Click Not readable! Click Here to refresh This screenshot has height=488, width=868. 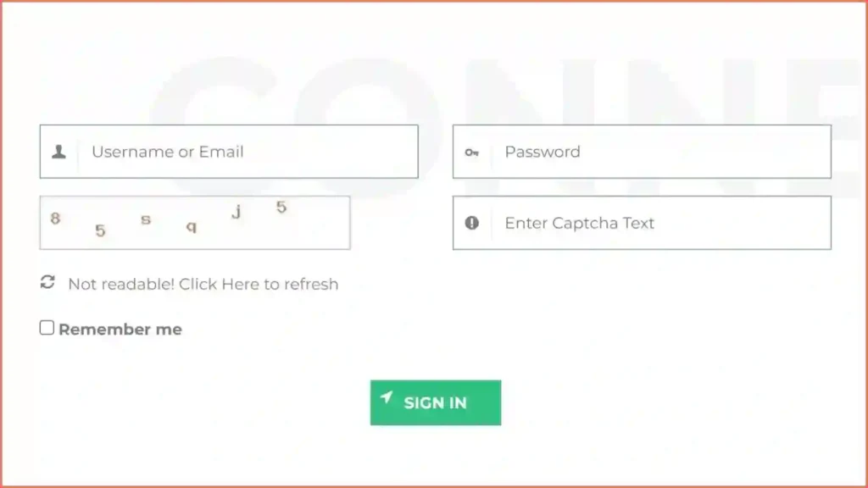(x=203, y=285)
